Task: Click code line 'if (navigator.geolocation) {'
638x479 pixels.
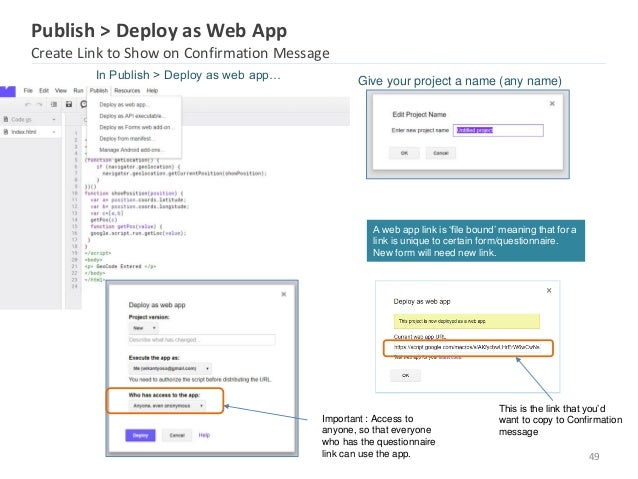Action: coord(138,167)
